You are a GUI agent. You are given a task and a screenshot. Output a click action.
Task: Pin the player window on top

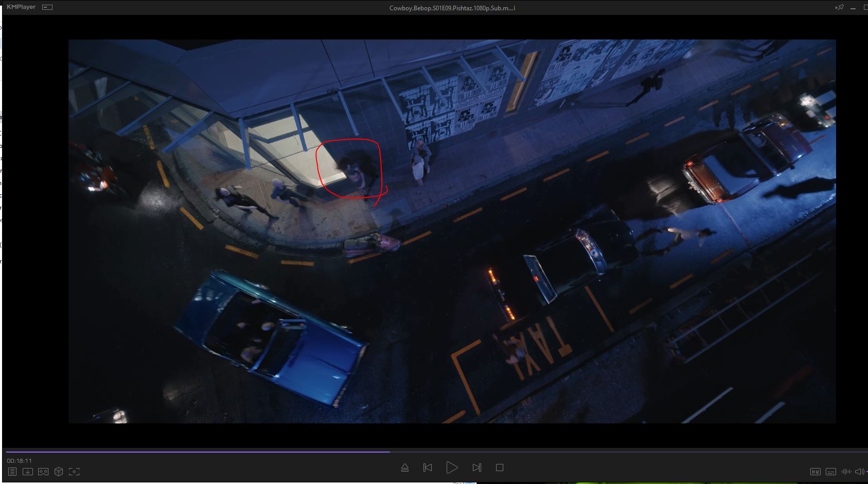[840, 7]
